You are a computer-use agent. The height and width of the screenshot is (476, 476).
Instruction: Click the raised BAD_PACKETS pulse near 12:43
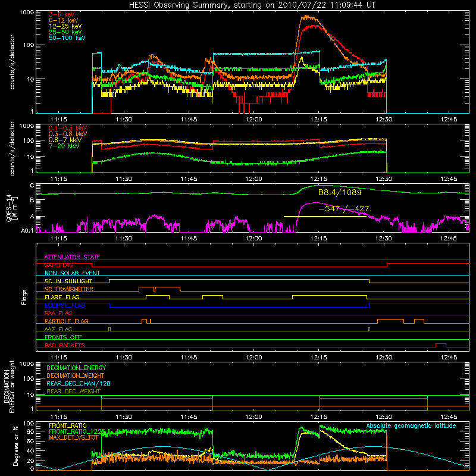(x=441, y=344)
